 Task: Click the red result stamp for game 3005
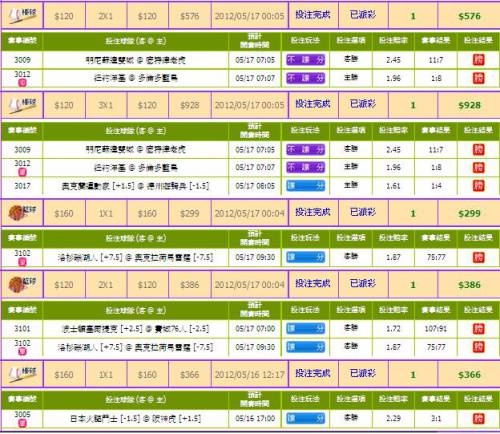478,418
